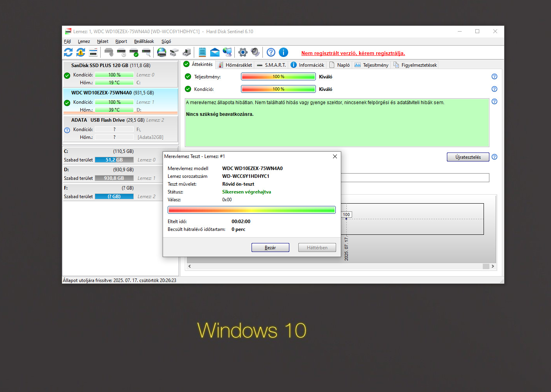Open the Riport menu

click(121, 41)
